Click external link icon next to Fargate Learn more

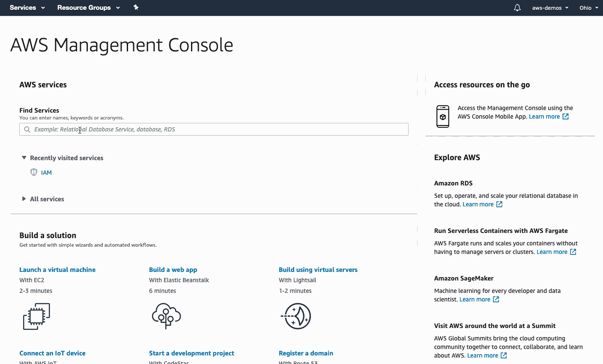point(573,252)
